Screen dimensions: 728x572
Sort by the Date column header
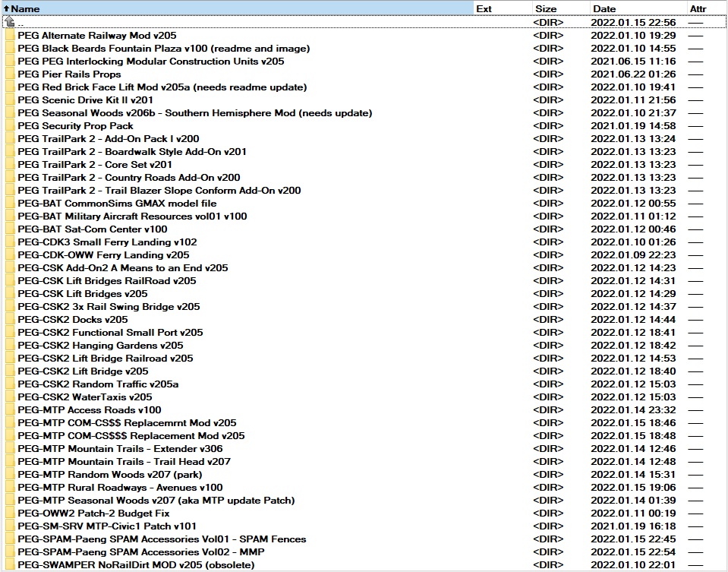[638, 8]
